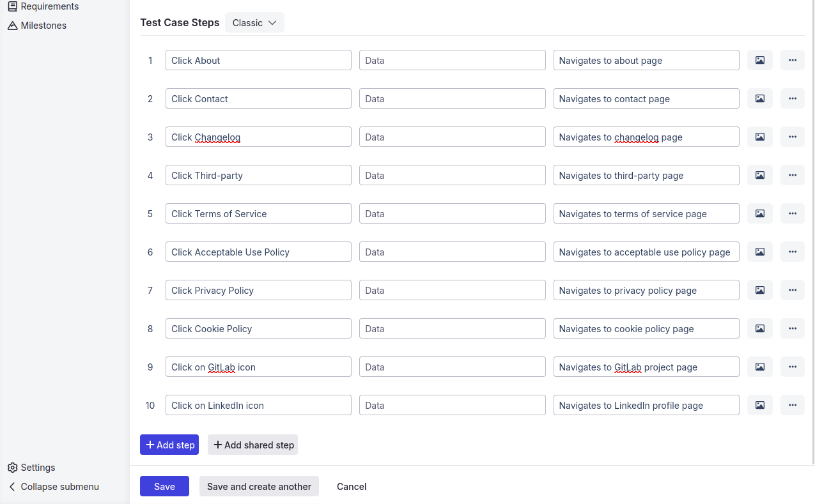Focus the Data field of step 3

click(x=453, y=137)
